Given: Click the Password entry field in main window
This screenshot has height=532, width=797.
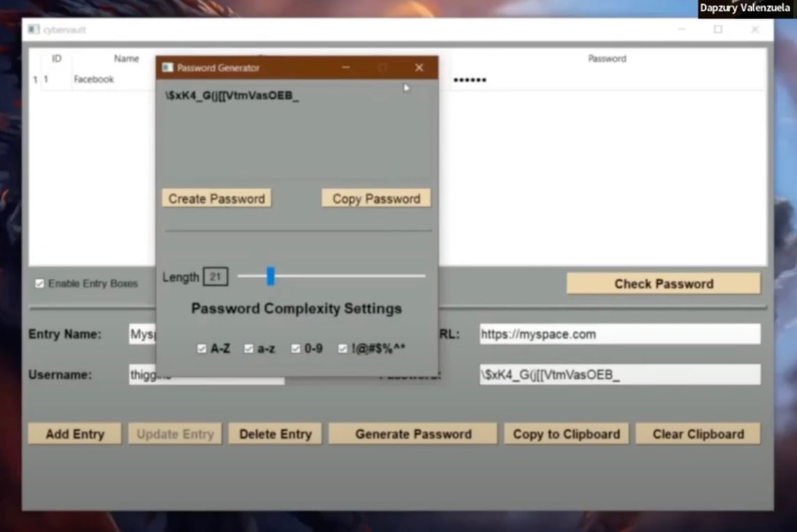Looking at the screenshot, I should (620, 375).
